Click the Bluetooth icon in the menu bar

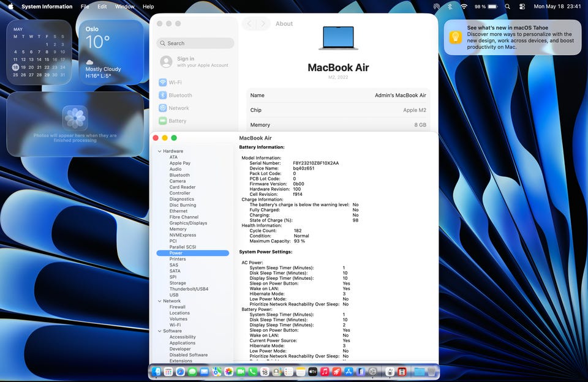coord(450,6)
